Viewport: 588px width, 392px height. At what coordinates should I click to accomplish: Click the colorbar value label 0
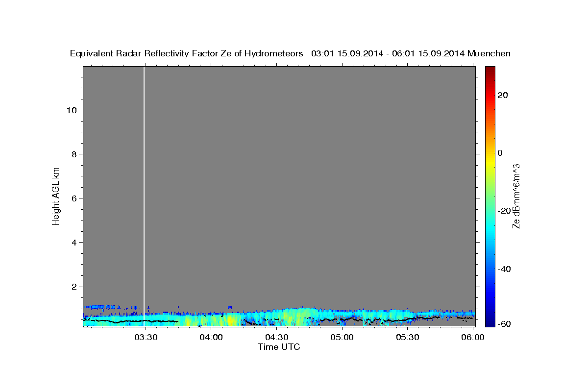click(x=500, y=153)
